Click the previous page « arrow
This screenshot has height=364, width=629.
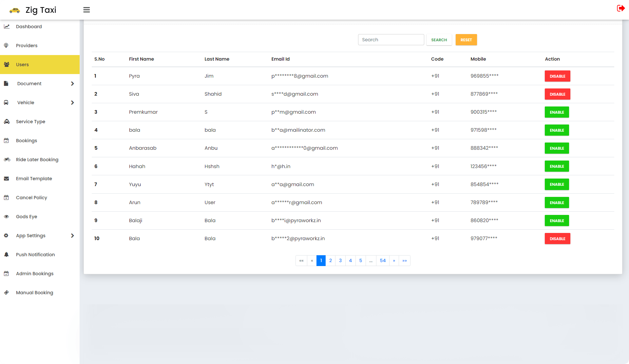pos(312,260)
